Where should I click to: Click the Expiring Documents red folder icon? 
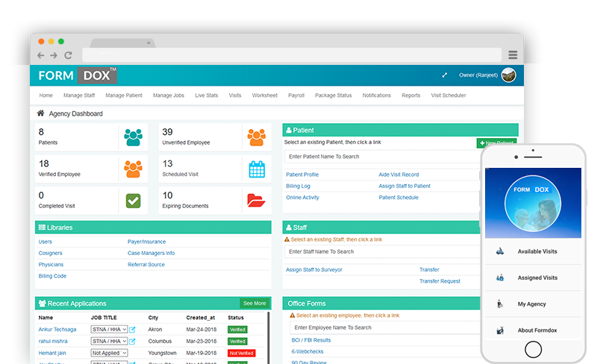(x=256, y=201)
